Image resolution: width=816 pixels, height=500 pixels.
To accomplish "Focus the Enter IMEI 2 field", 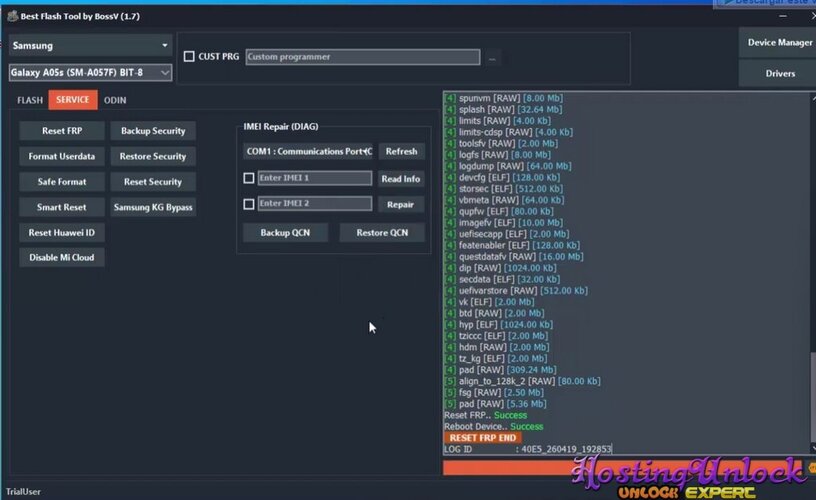I will click(x=315, y=203).
